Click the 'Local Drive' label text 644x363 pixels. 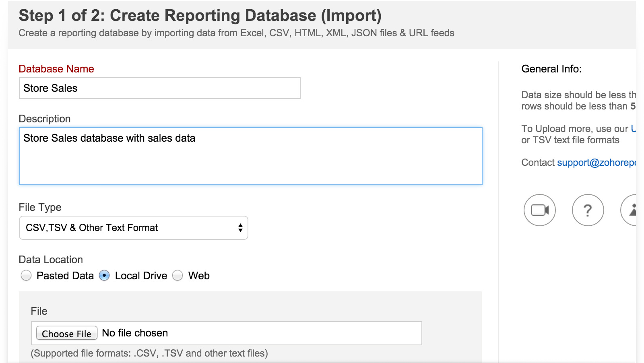click(141, 276)
